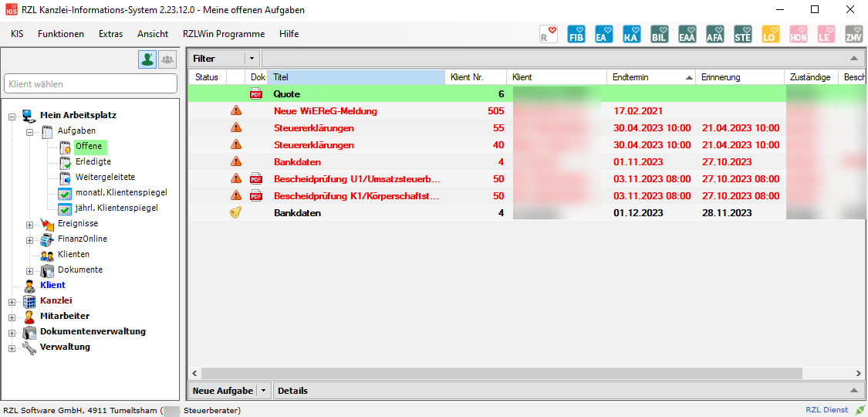Expand the Kanzlei tree node
The height and width of the screenshot is (417, 868).
pyautogui.click(x=12, y=301)
